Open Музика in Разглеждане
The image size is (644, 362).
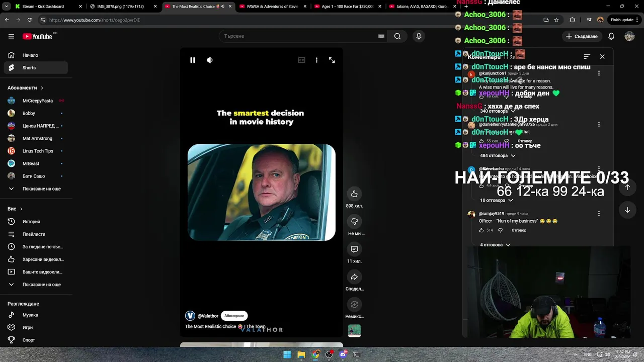point(36,315)
